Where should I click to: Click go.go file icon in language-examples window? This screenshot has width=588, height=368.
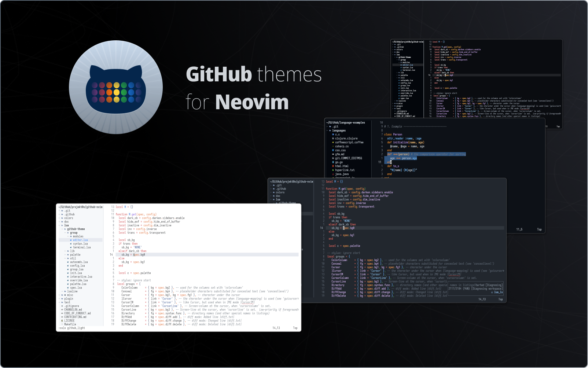[333, 162]
